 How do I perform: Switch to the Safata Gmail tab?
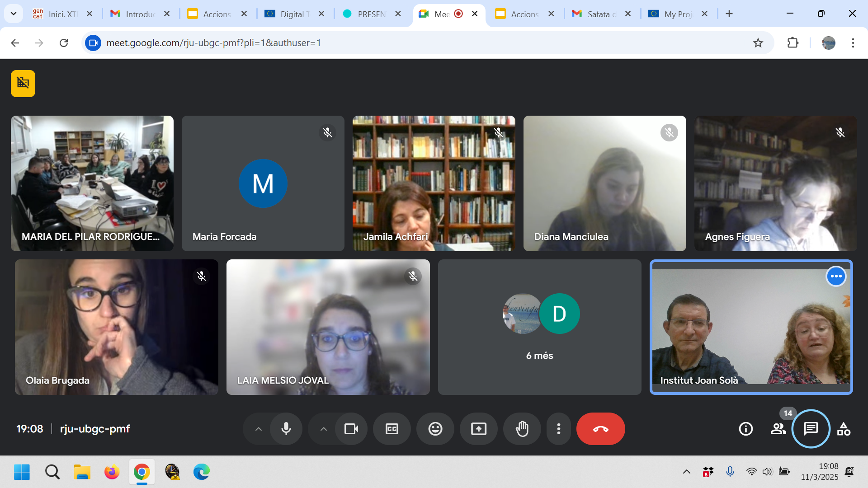(596, 14)
